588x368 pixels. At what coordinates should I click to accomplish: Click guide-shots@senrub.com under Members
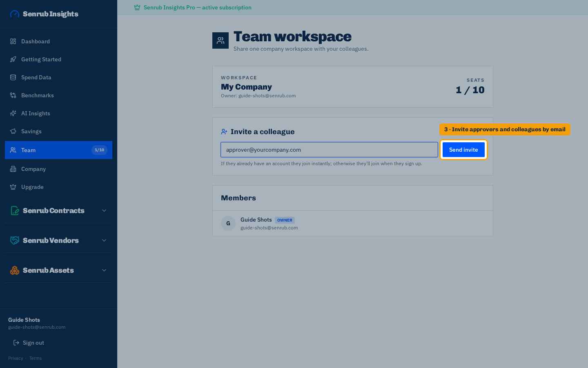point(269,228)
